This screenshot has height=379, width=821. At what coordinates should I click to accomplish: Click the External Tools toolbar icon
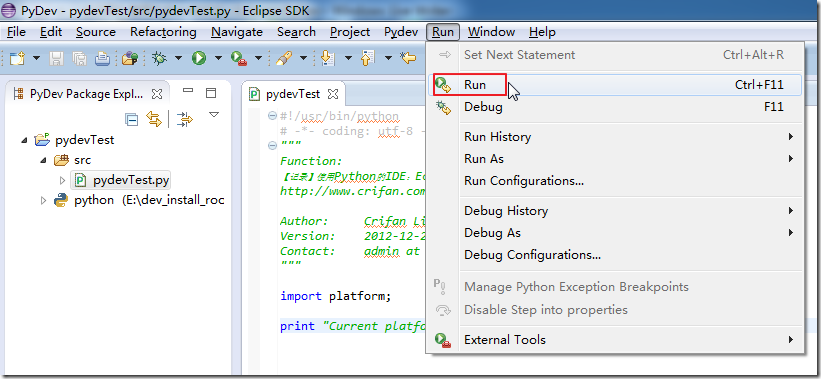239,58
